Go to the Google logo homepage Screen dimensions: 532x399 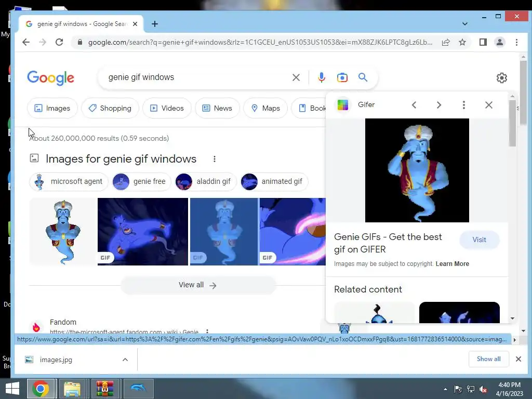coord(50,78)
